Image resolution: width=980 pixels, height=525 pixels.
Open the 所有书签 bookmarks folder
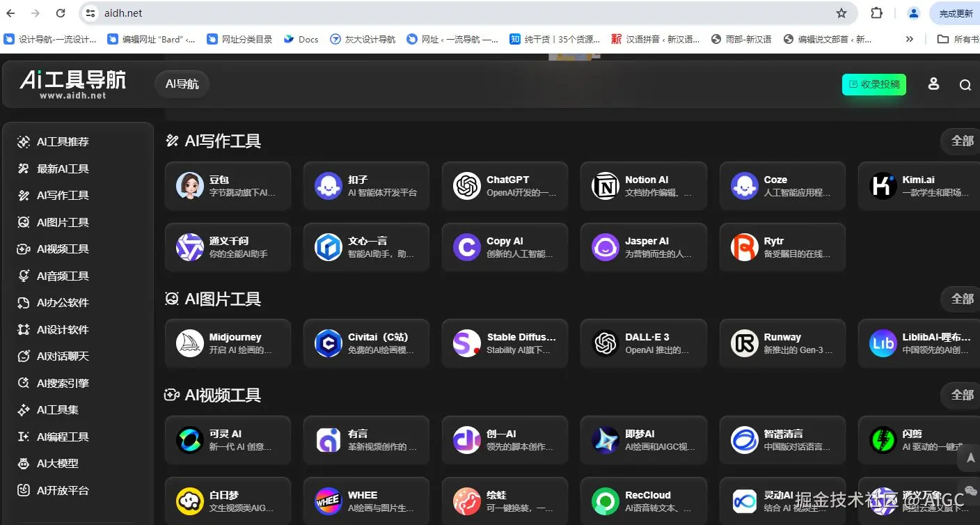958,40
